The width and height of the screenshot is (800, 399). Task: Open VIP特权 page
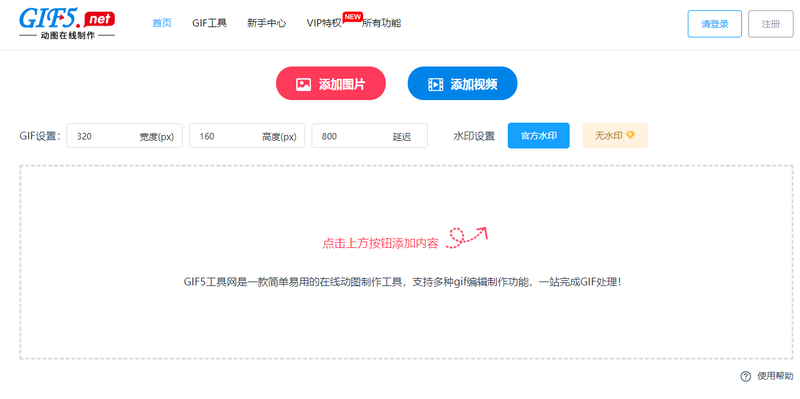(x=324, y=23)
